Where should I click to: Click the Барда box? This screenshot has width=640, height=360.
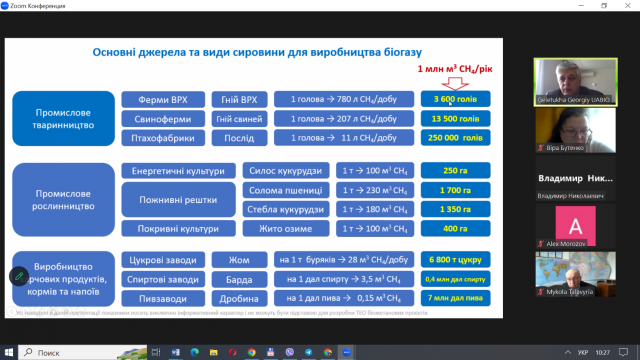click(239, 280)
